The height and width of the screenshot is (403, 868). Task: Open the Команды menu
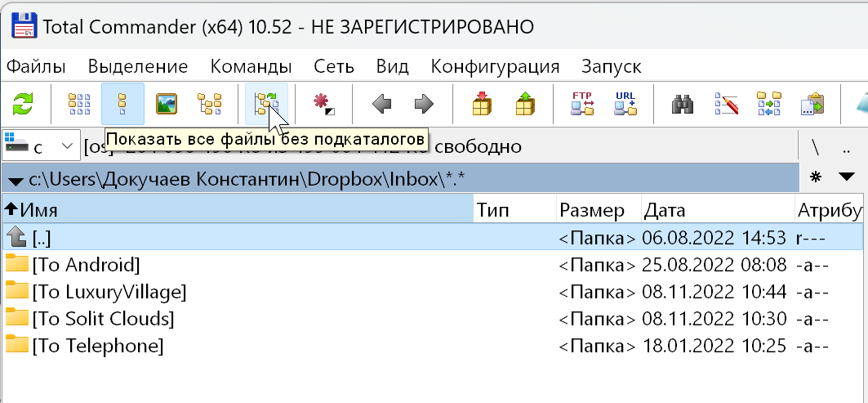251,66
